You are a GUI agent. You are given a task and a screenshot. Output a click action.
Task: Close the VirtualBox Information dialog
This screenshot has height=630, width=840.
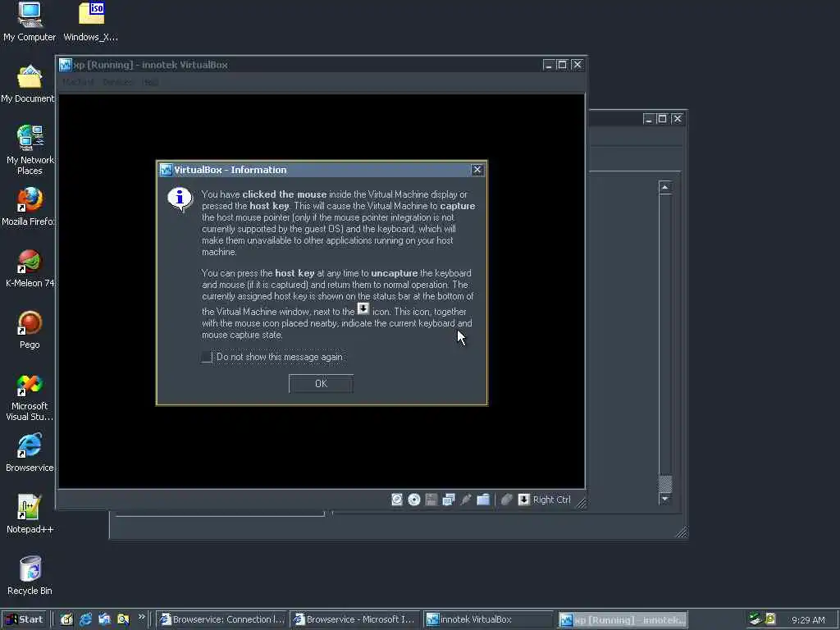tap(477, 170)
